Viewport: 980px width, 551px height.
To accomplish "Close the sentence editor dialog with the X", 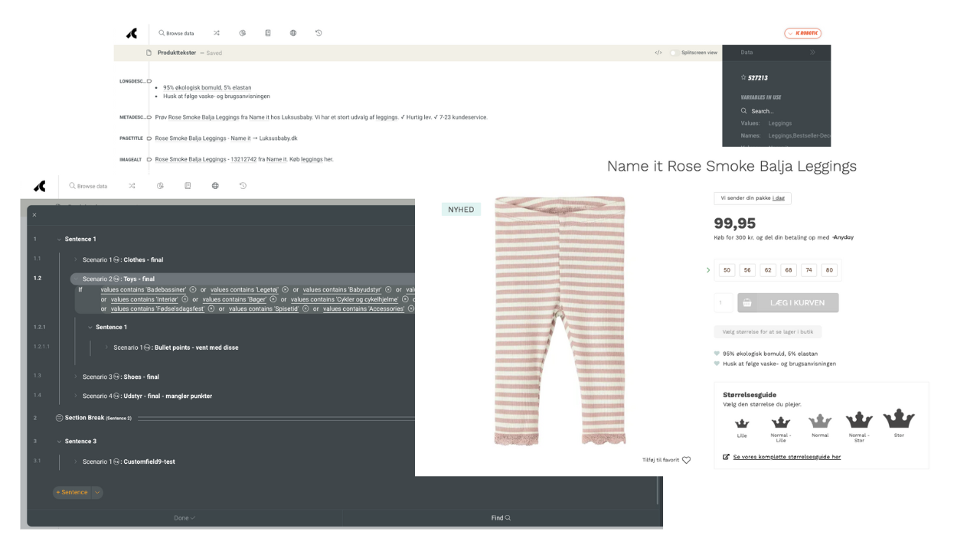I will click(34, 215).
